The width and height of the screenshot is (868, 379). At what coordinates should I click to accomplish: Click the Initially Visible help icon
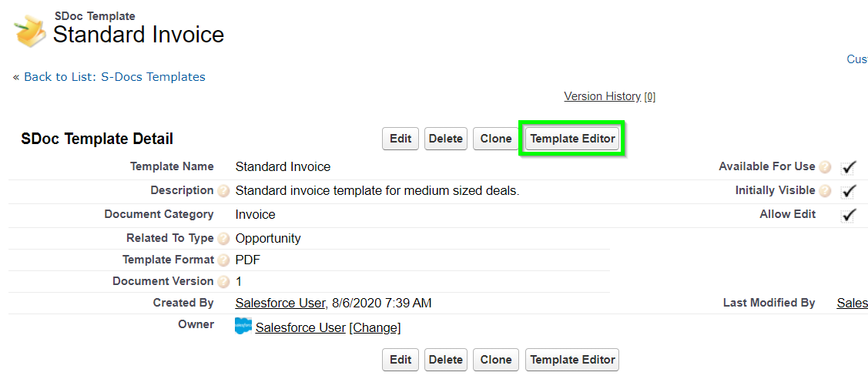coord(825,192)
